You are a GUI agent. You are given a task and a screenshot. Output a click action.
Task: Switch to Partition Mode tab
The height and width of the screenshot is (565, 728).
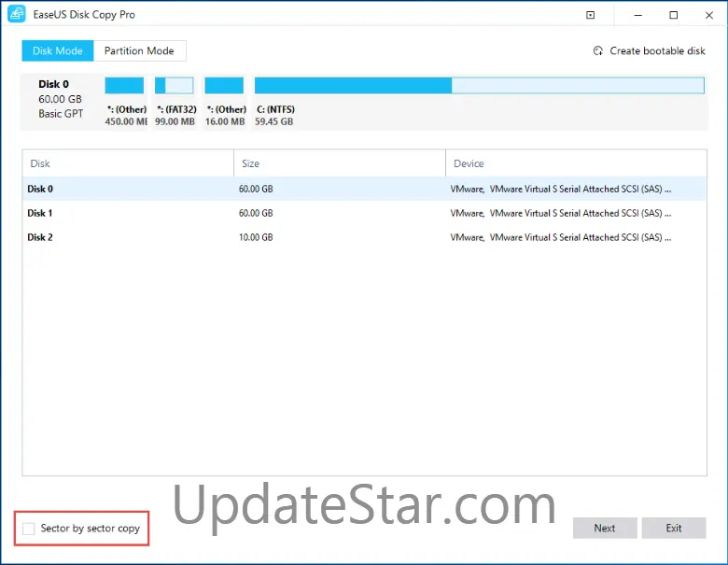[x=139, y=50]
